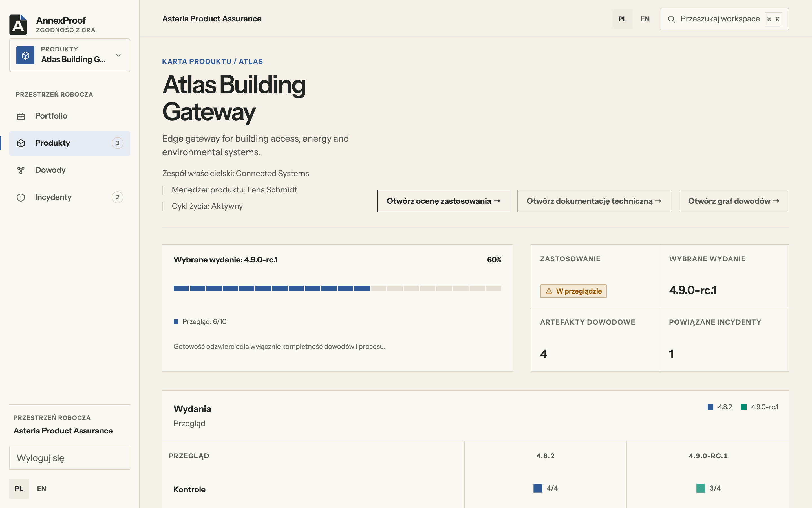Click the 4.9.0-RC.1 column header
The image size is (812, 508).
click(708, 456)
